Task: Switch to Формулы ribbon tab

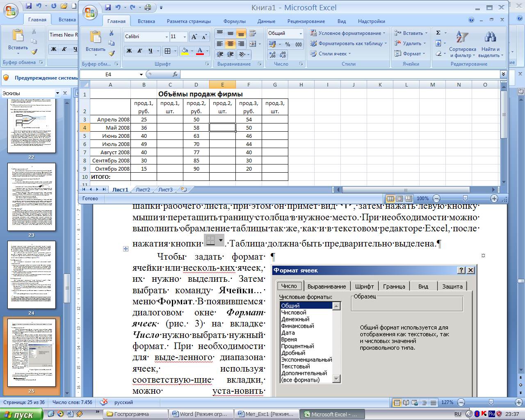Action: 235,21
